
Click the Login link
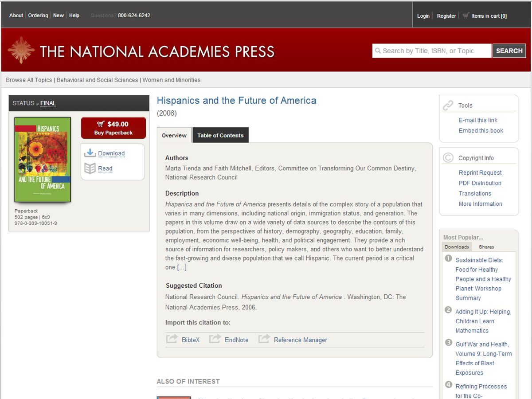pos(423,16)
